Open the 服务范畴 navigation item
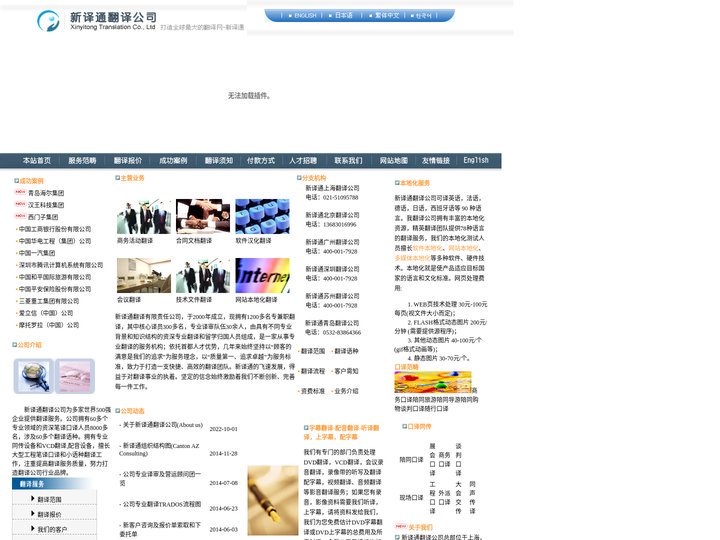Viewport: 720px width, 540px height. tap(82, 160)
